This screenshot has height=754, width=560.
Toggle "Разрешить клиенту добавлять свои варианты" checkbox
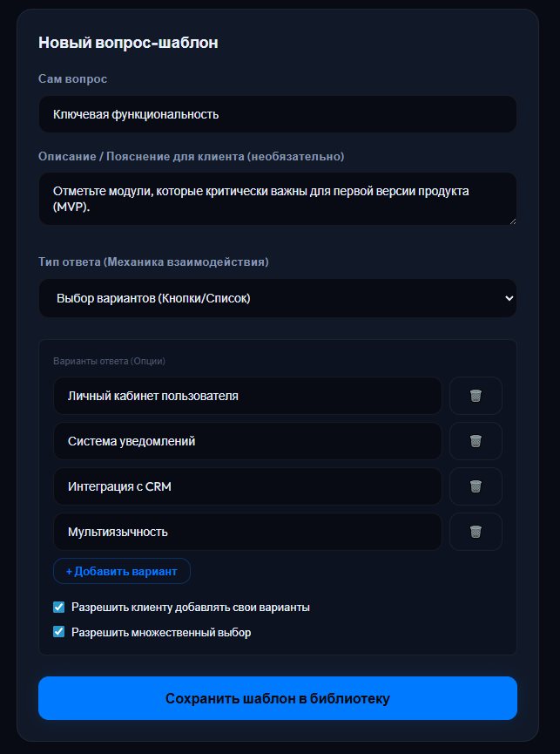(x=58, y=607)
